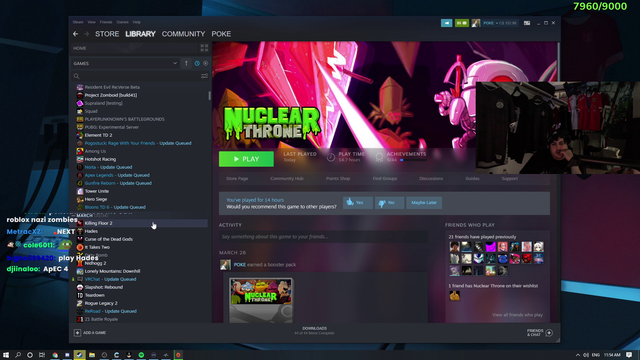Open the Windows Start menu
Screen dimensions: 640x360
pos(6,355)
